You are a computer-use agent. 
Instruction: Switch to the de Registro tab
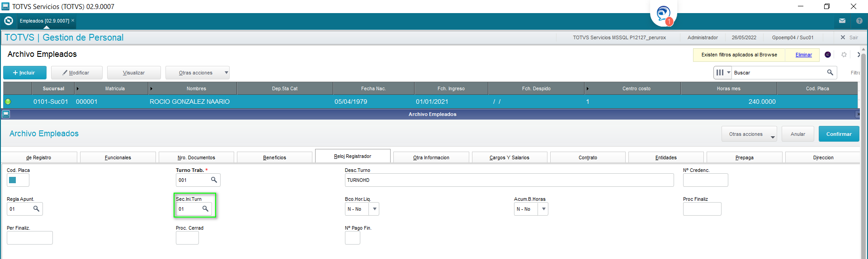39,157
